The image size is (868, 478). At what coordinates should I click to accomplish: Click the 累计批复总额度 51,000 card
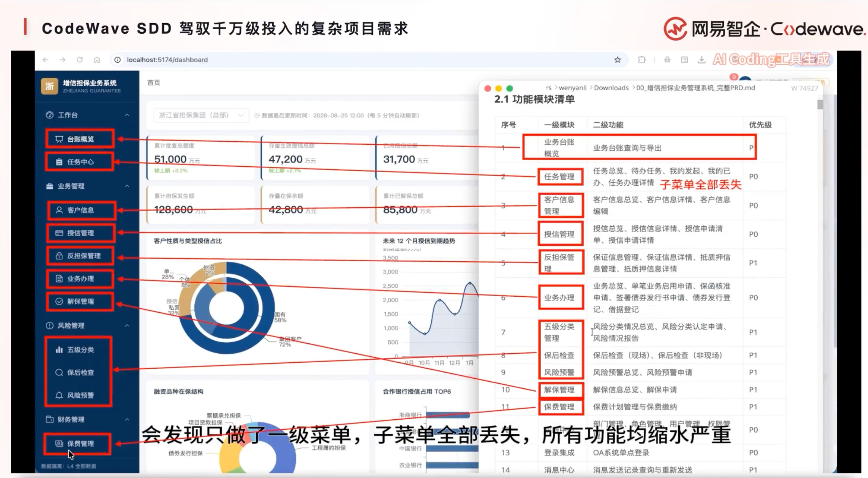(x=201, y=158)
